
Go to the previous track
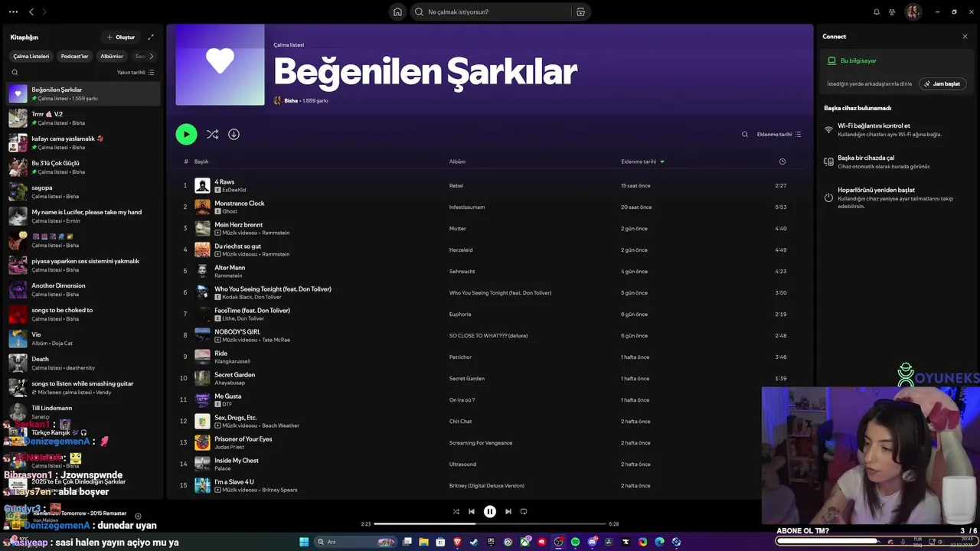coord(472,511)
